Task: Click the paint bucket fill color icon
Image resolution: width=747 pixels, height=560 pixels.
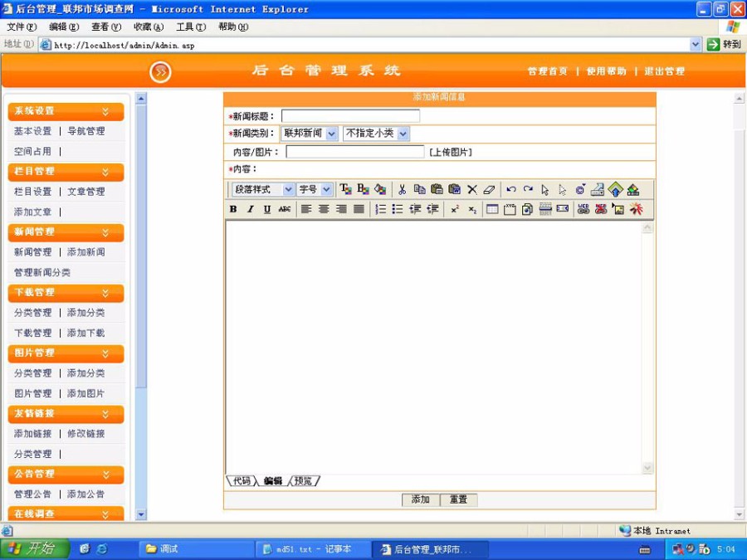Action: pos(380,189)
